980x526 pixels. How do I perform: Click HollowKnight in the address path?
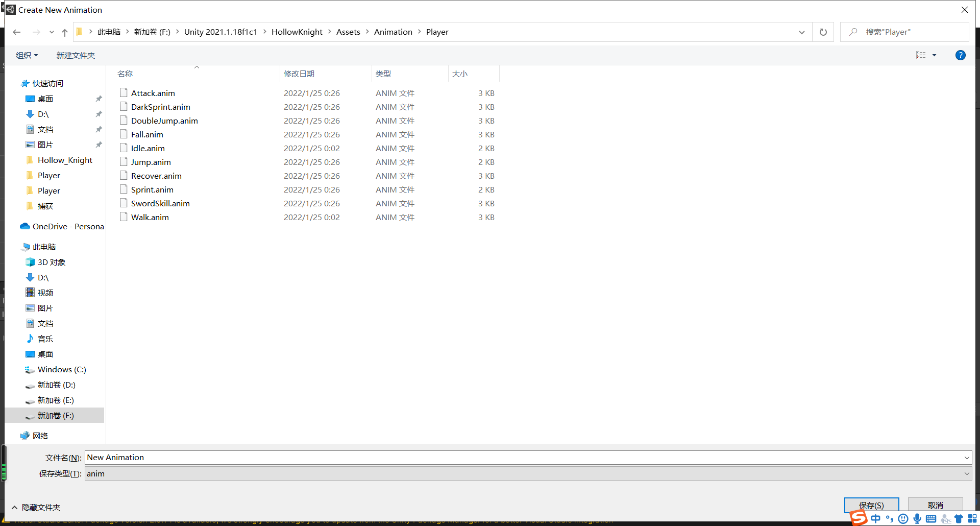click(297, 32)
